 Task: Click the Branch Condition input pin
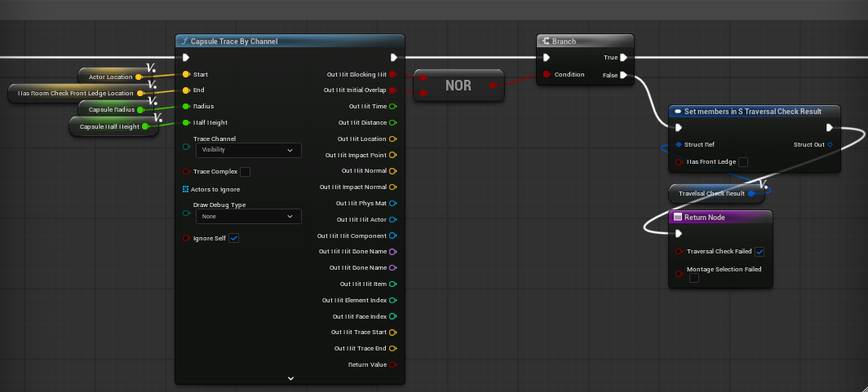(547, 75)
